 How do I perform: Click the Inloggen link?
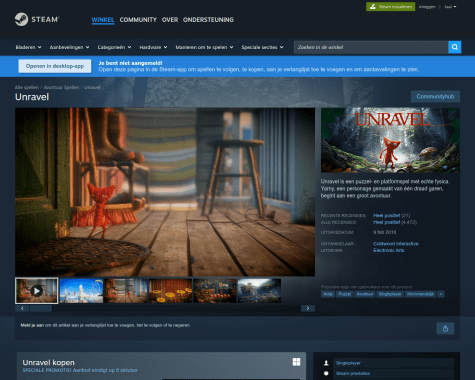pyautogui.click(x=427, y=7)
